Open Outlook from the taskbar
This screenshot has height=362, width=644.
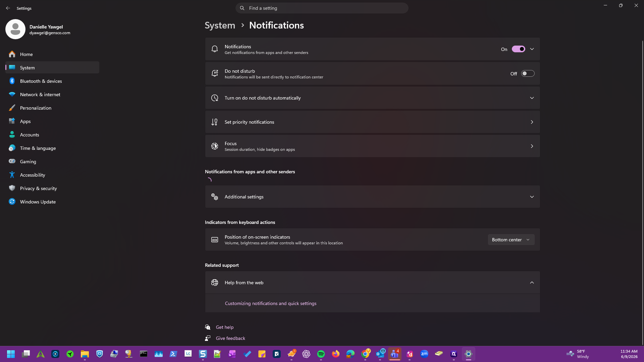(380, 354)
